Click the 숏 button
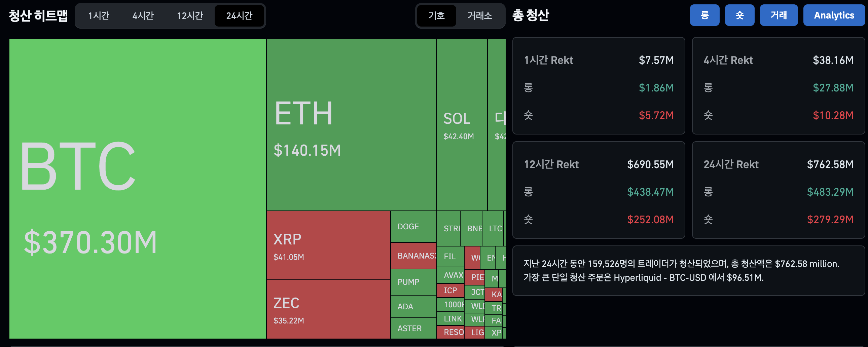 [740, 15]
